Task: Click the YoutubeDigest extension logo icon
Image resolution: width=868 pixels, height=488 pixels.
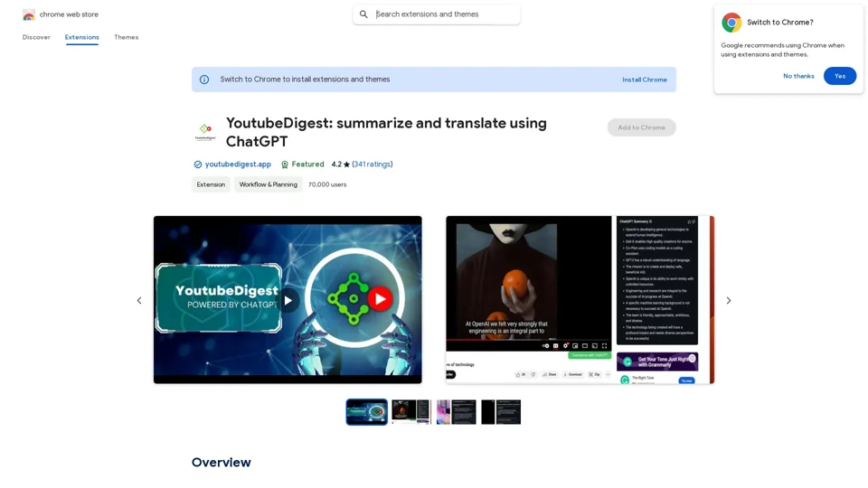Action: tap(205, 132)
